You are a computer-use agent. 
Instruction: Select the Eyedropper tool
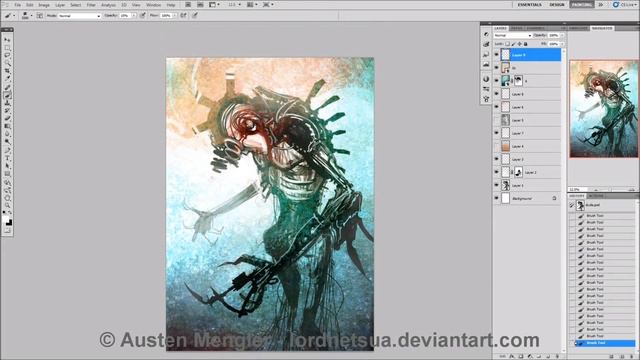click(7, 79)
